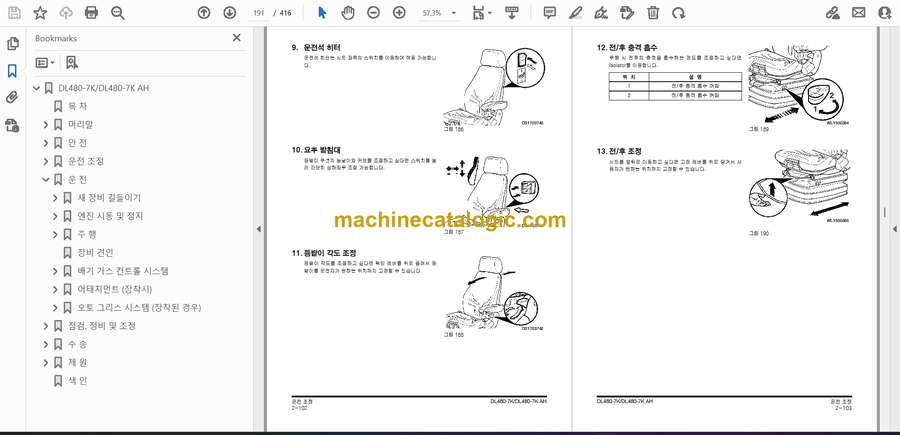Zoom in with the plus button
The image size is (900, 435).
pyautogui.click(x=399, y=13)
